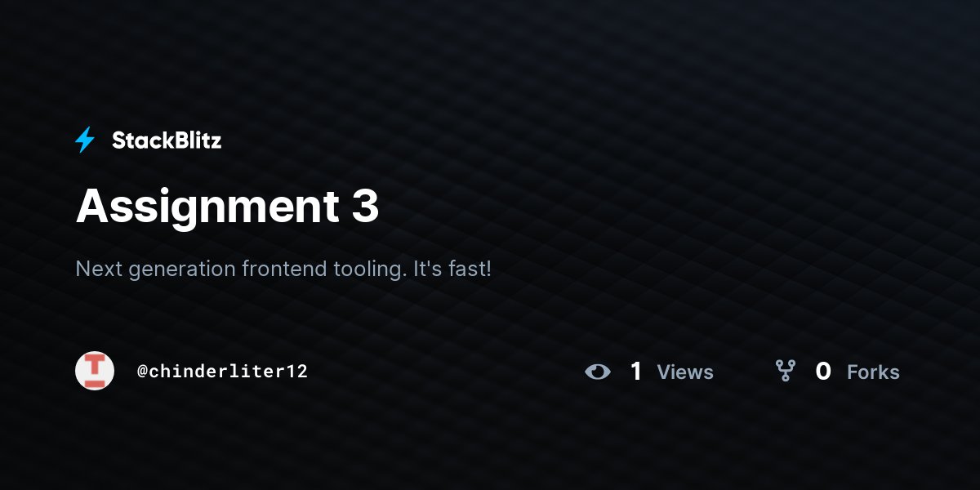The height and width of the screenshot is (490, 980).
Task: Click the word Assignment in the heading
Action: [x=207, y=208]
